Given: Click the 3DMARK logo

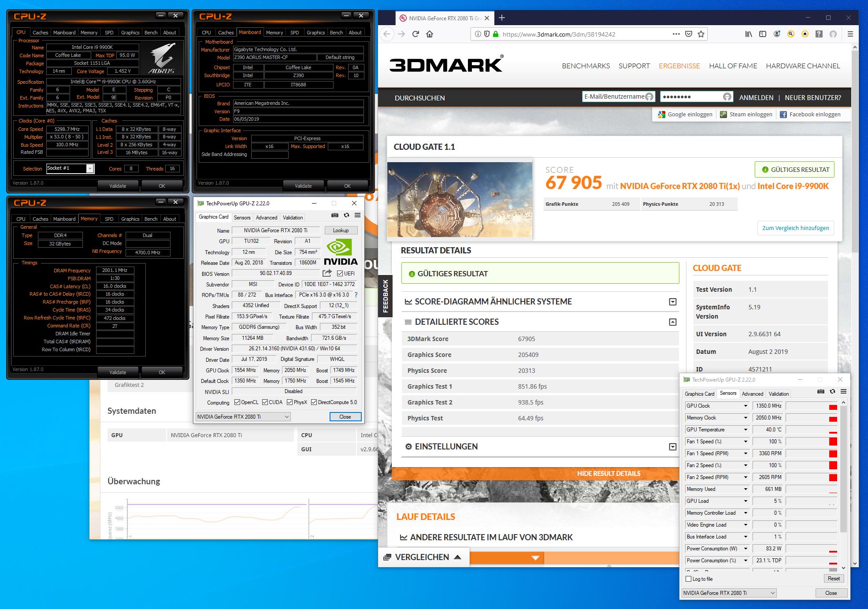Looking at the screenshot, I should pos(446,64).
